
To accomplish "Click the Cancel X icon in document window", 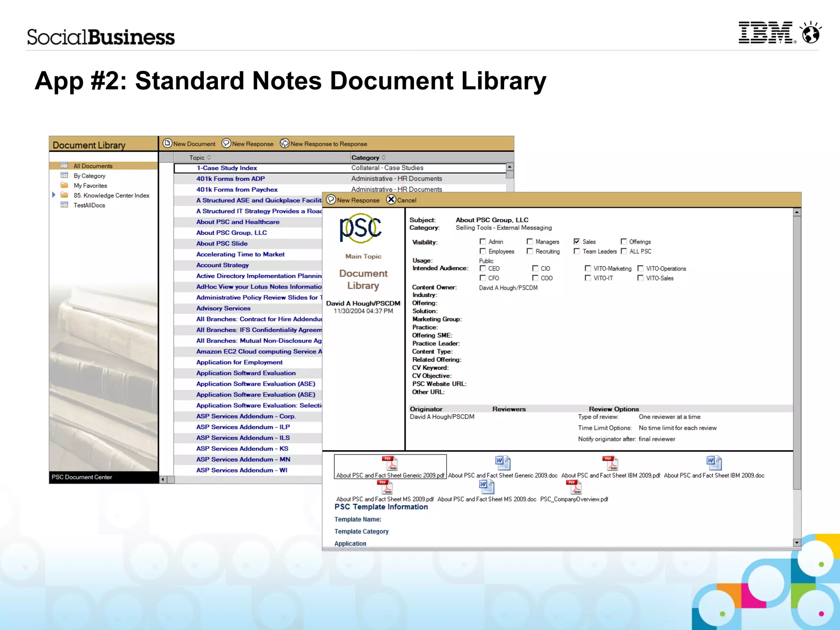I will click(x=391, y=200).
